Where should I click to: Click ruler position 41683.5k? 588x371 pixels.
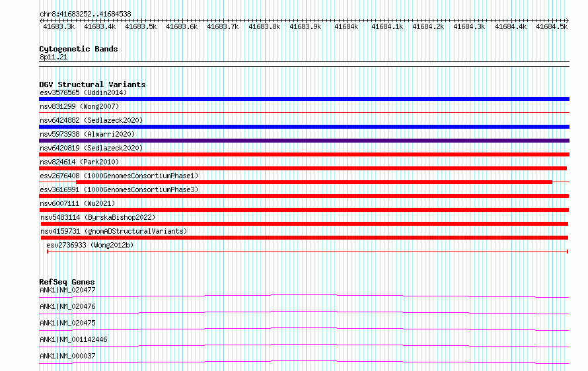tap(141, 26)
